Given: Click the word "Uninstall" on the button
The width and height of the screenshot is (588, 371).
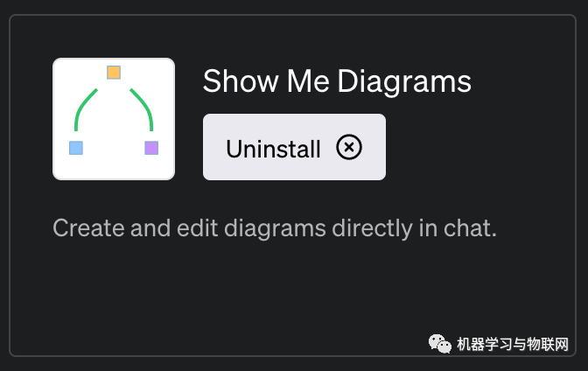Looking at the screenshot, I should 273,149.
